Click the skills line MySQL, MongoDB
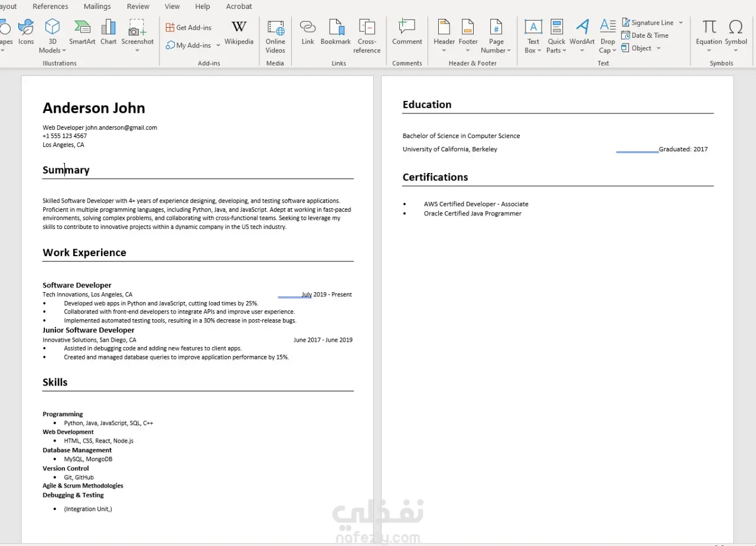 (88, 459)
